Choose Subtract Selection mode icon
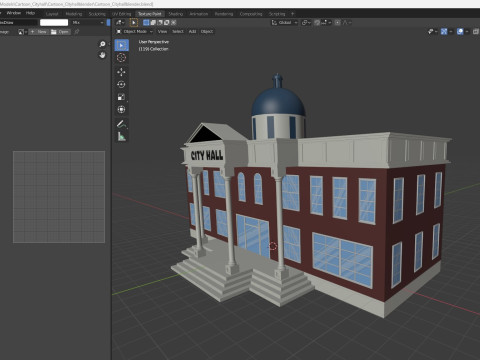 click(x=160, y=23)
